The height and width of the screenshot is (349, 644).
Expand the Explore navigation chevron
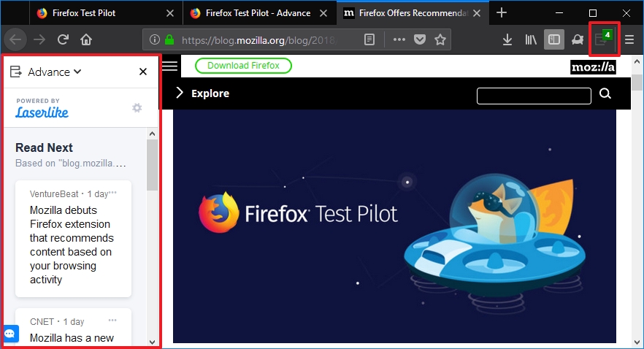pyautogui.click(x=179, y=93)
